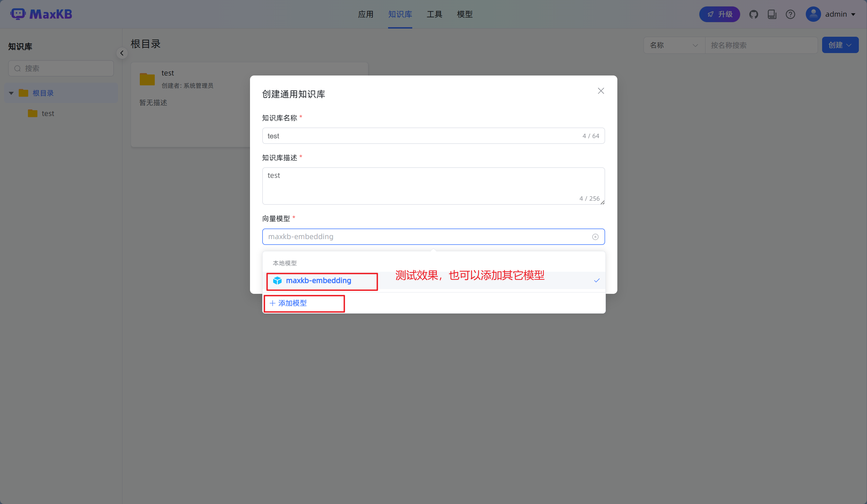The width and height of the screenshot is (867, 504).
Task: Select the maxkb-embedding model option
Action: pos(318,281)
